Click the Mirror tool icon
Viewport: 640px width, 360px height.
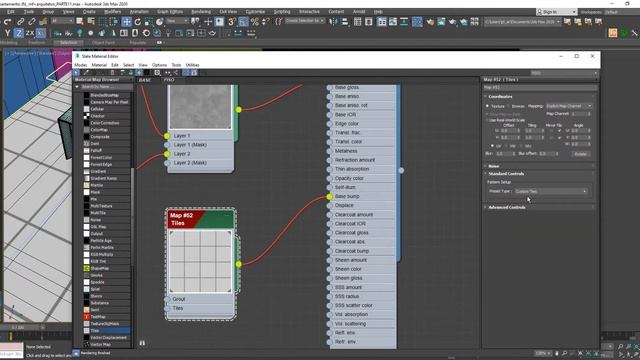333,22
